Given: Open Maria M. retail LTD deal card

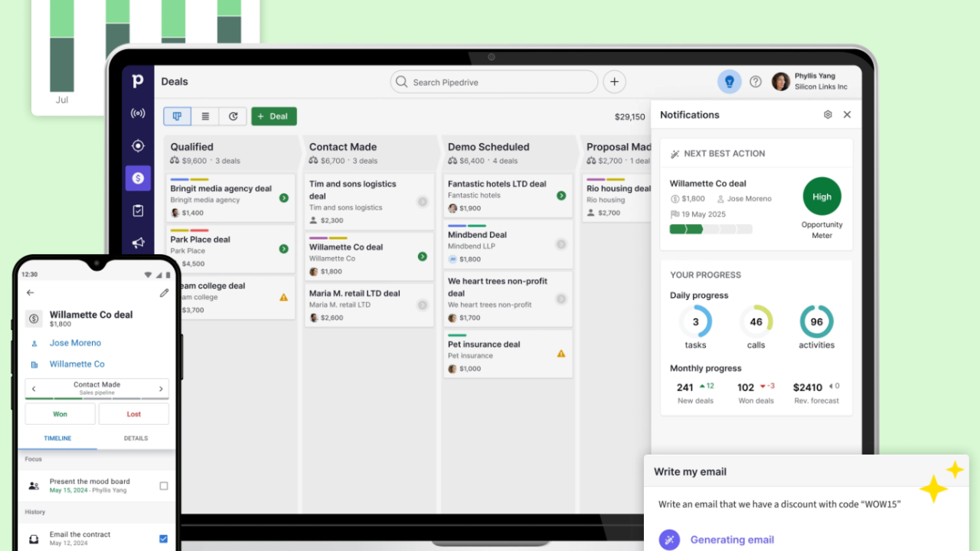Looking at the screenshot, I should pyautogui.click(x=369, y=305).
